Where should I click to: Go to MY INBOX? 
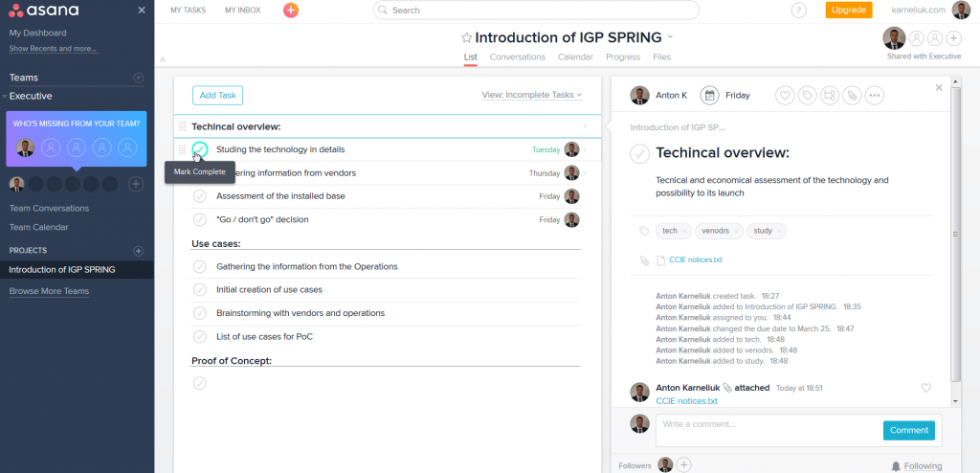(x=243, y=10)
